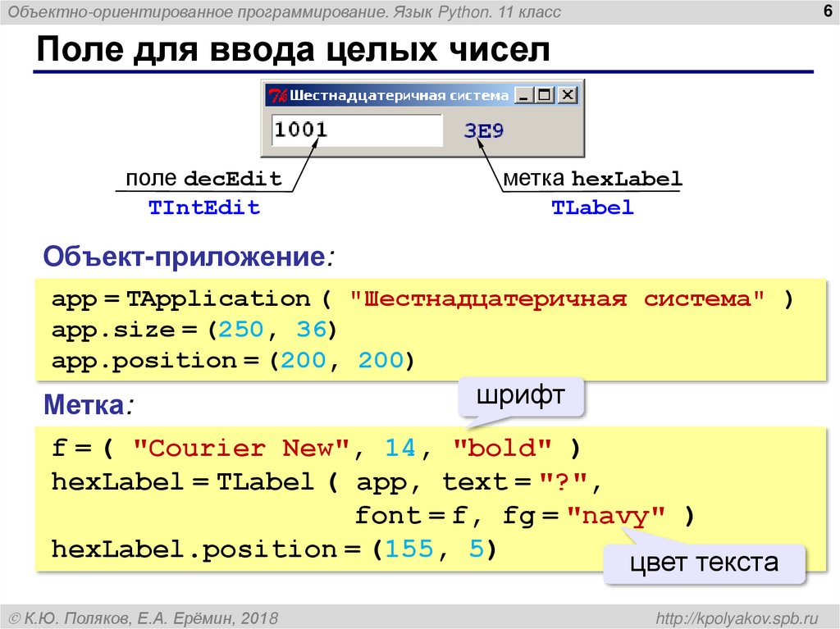Click the window title Шестнадцатеричная система
Image resolution: width=840 pixels, height=629 pixels.
point(399,96)
